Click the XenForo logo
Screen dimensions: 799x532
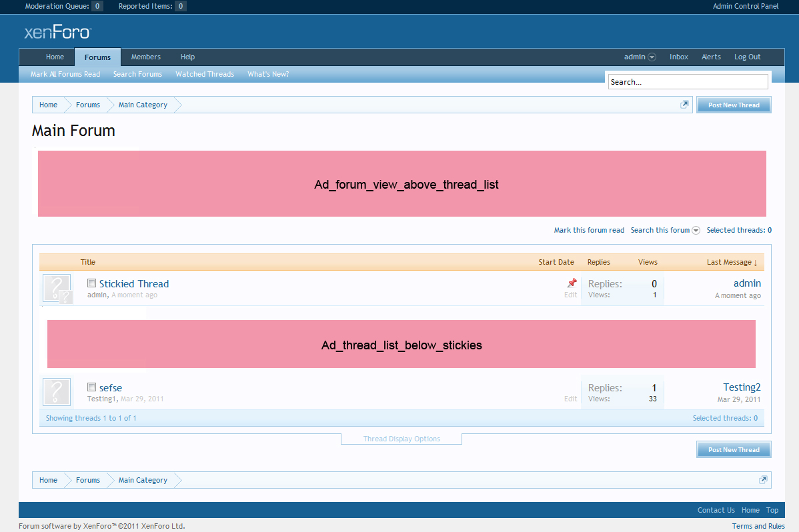[x=57, y=33]
